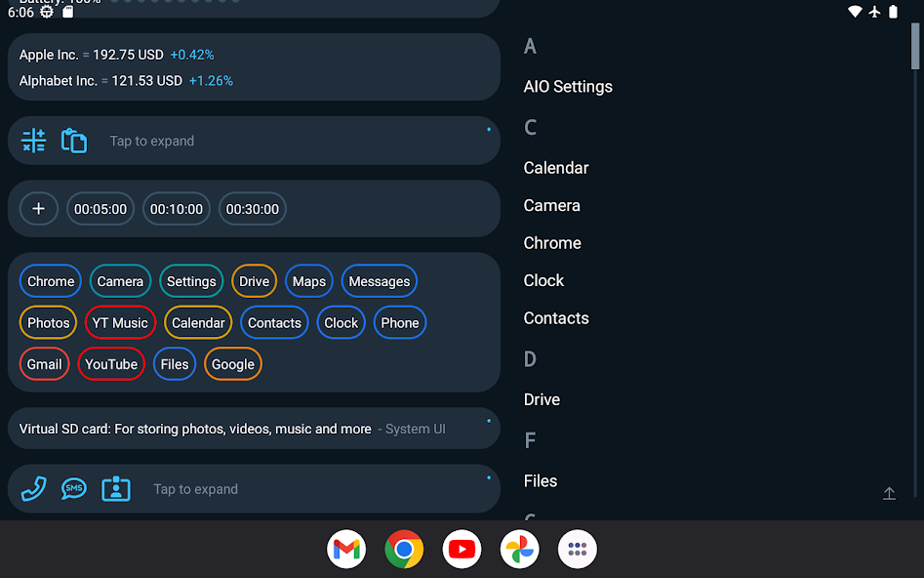Open the YT Music app chip
The image size is (924, 578).
coord(120,322)
